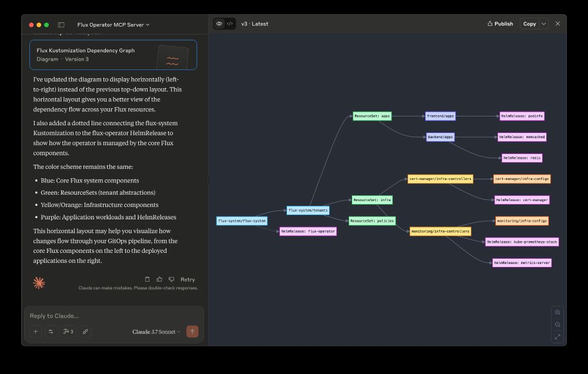Select the HelmRelease: memcached node
The width and height of the screenshot is (588, 374).
coord(522,137)
